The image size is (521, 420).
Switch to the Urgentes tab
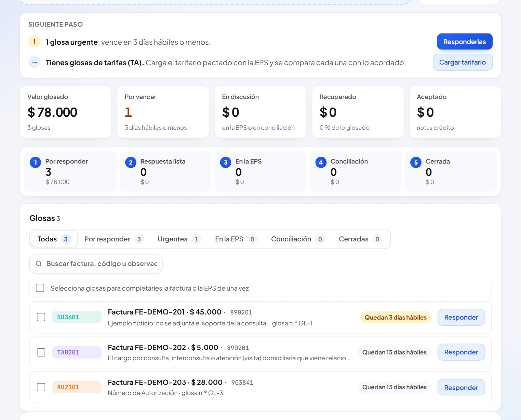click(x=179, y=239)
